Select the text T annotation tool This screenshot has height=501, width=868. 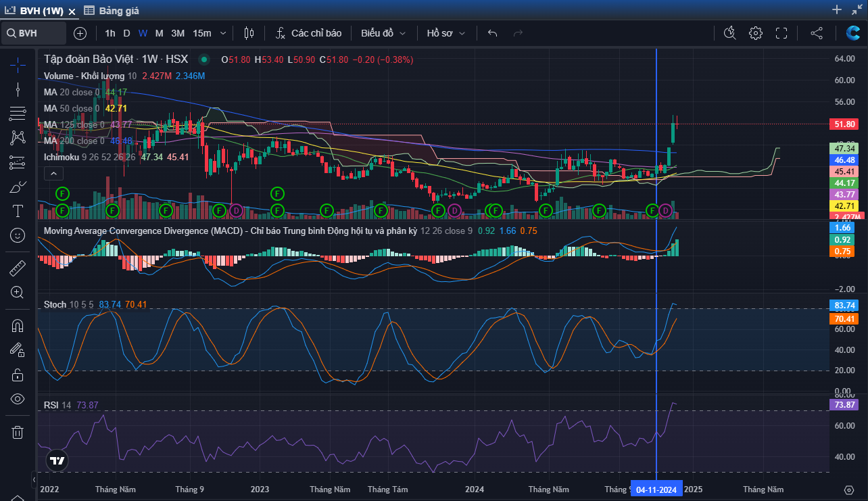tap(18, 211)
